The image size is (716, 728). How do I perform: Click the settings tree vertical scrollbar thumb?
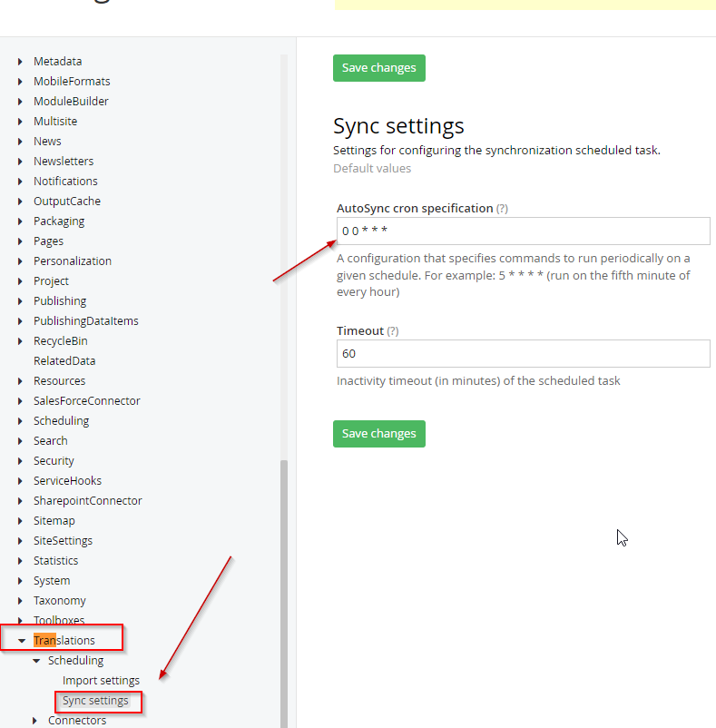click(x=284, y=594)
